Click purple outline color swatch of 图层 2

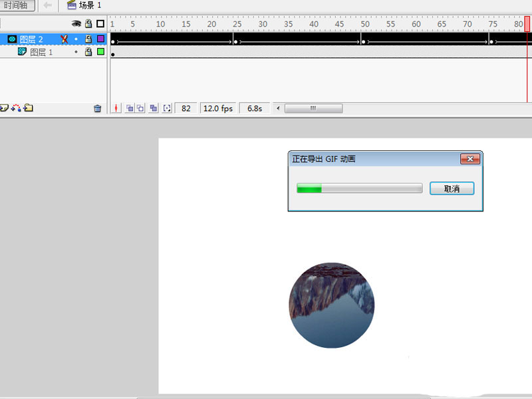pos(100,39)
